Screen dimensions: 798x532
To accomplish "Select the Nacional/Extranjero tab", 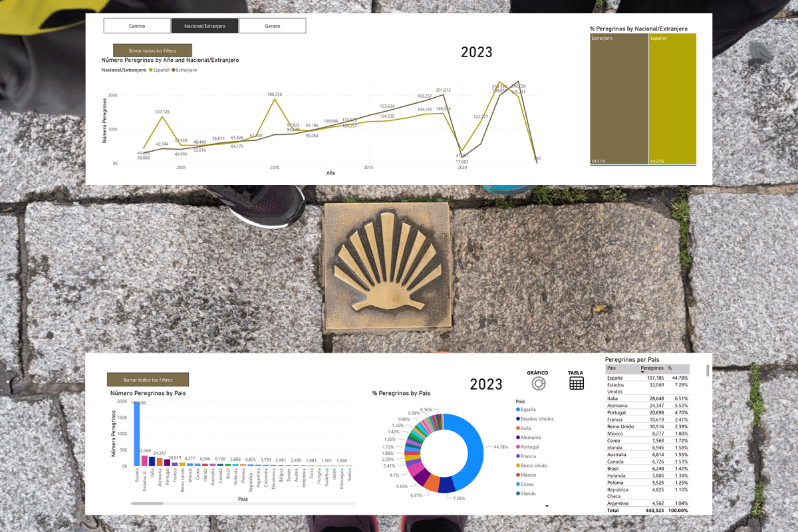I will point(205,26).
